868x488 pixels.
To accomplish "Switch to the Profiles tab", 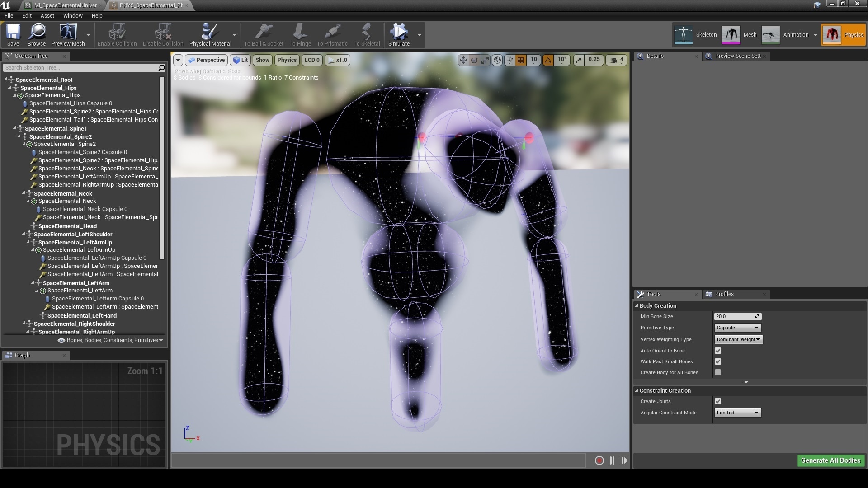I will [723, 294].
